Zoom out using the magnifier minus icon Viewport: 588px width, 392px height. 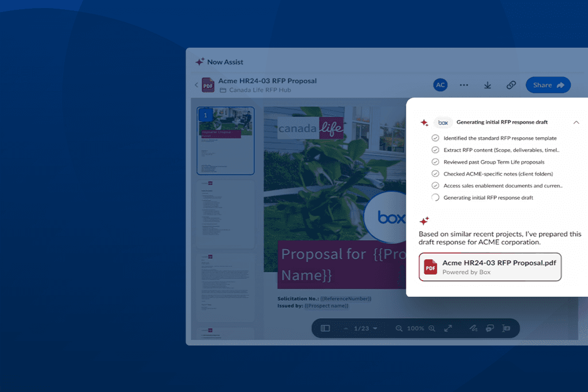(399, 328)
